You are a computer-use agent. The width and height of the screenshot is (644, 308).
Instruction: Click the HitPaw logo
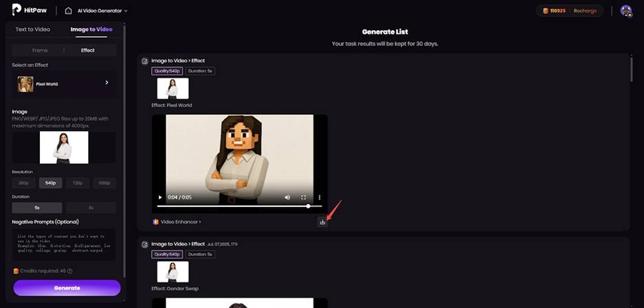[29, 10]
